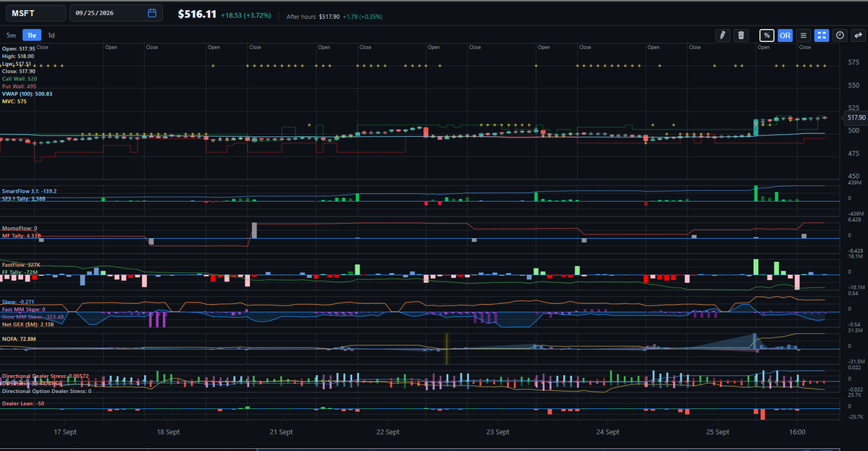Click the Put Wall: 495 label
The image size is (868, 451).
point(19,86)
